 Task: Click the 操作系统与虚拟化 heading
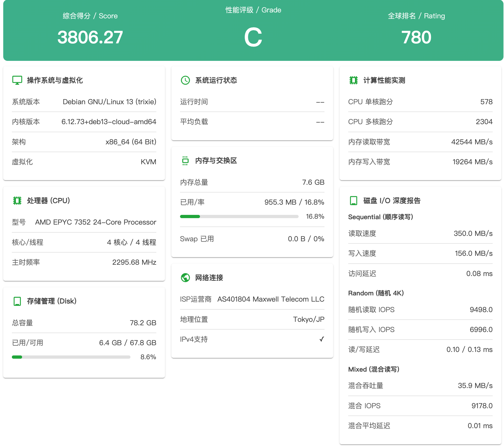(x=55, y=80)
